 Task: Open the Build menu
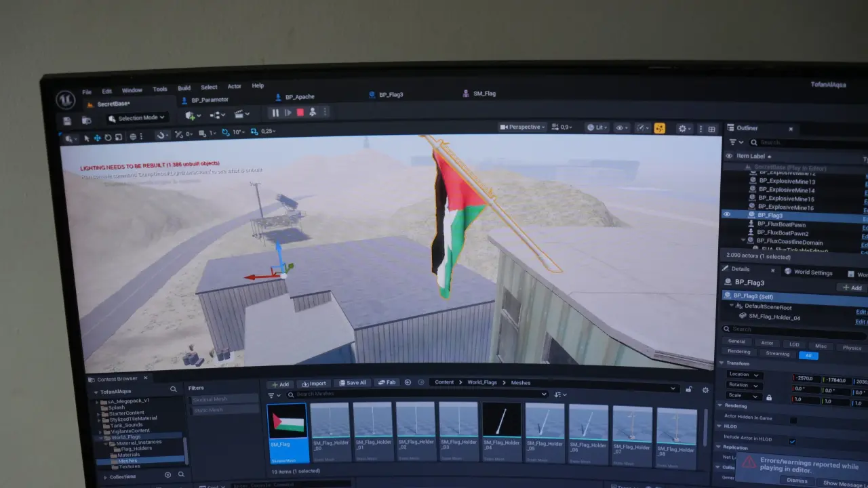tap(184, 88)
